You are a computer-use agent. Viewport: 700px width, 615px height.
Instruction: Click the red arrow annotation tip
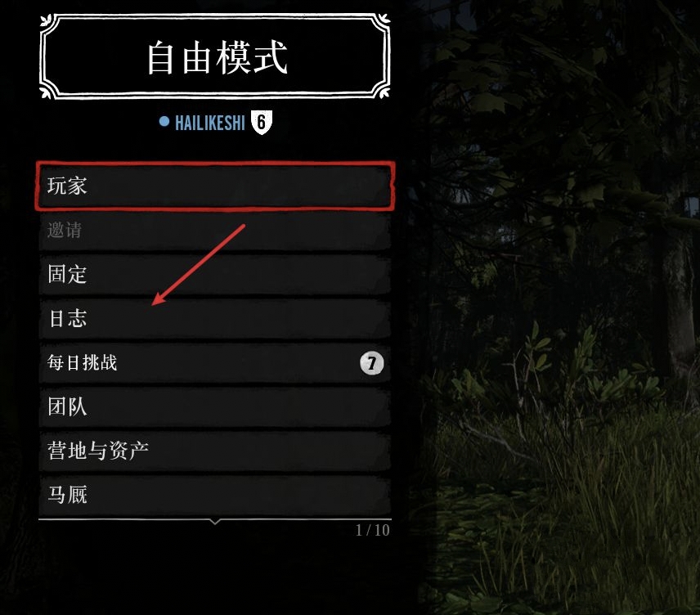(154, 303)
